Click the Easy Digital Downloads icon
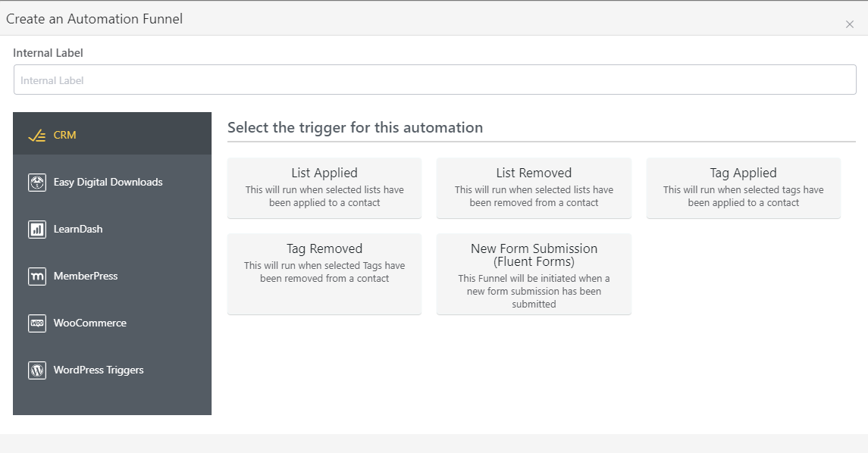This screenshot has height=453, width=868. 36,182
